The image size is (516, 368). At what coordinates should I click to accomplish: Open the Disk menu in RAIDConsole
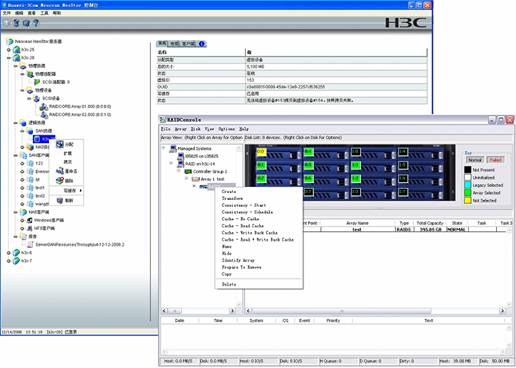[x=195, y=129]
